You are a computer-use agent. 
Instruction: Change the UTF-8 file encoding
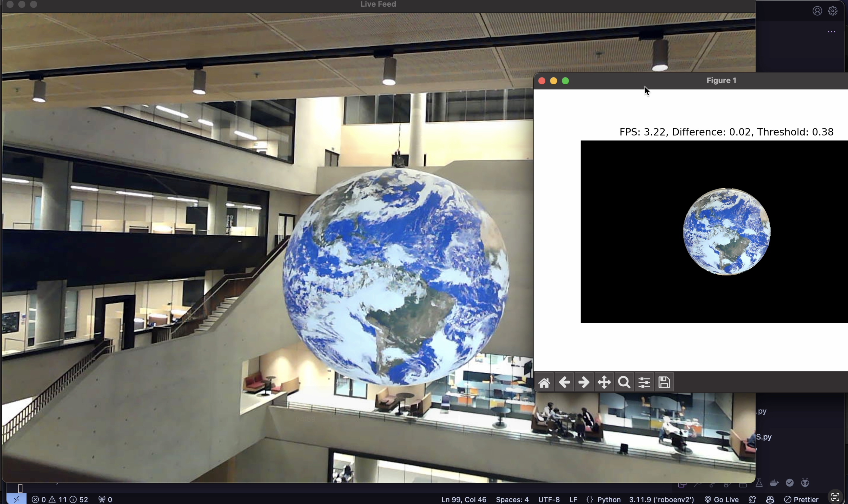(x=549, y=499)
